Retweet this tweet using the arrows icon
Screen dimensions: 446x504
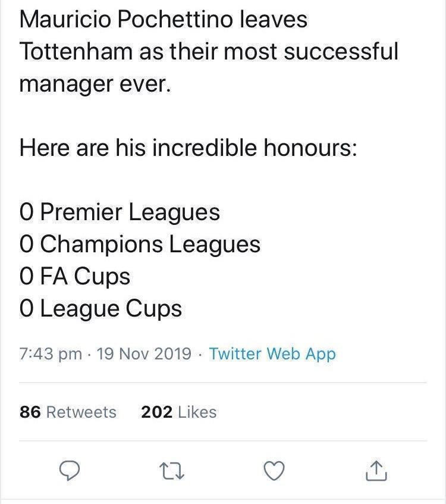(x=173, y=471)
